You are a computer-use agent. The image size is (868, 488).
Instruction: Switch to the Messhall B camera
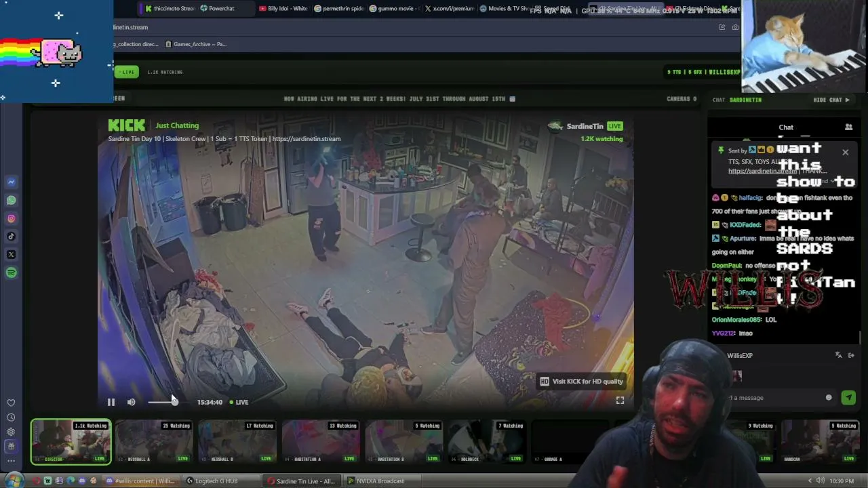237,442
